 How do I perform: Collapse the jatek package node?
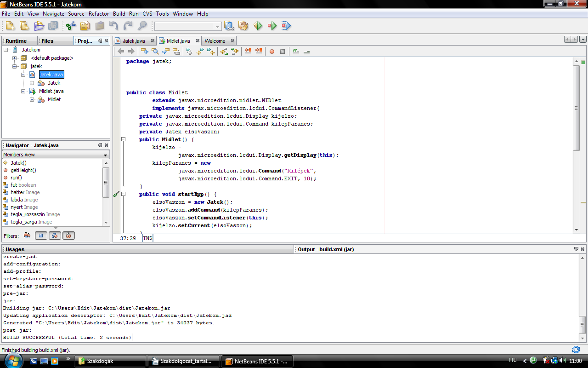15,66
